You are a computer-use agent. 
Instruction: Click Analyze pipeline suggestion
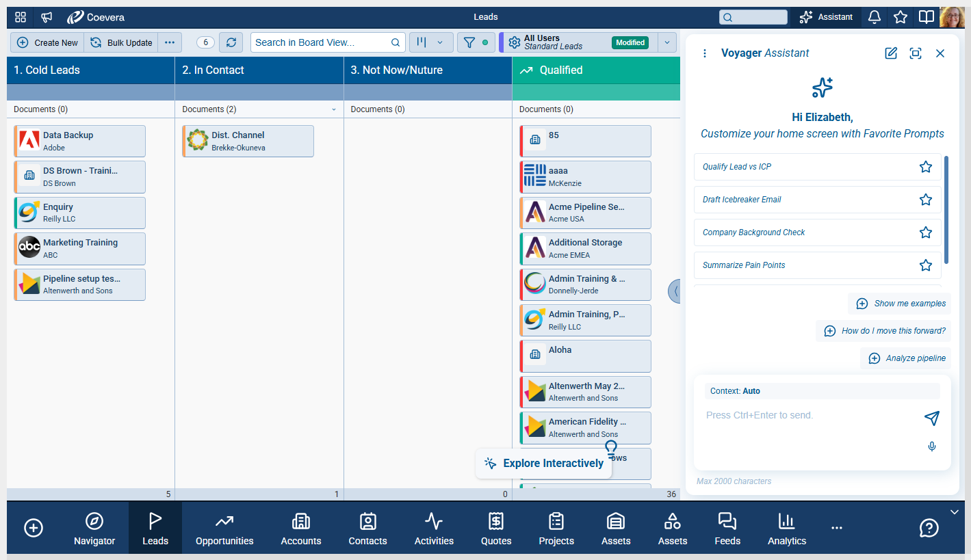coord(905,358)
